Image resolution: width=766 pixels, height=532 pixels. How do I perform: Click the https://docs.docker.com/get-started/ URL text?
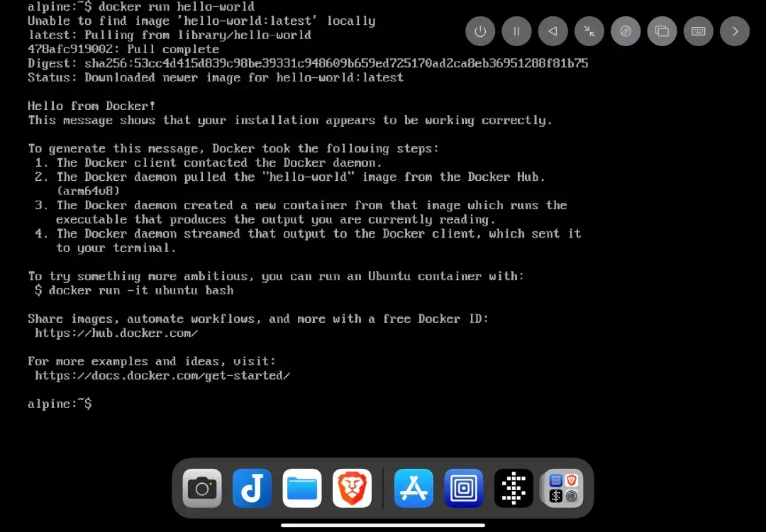(162, 376)
